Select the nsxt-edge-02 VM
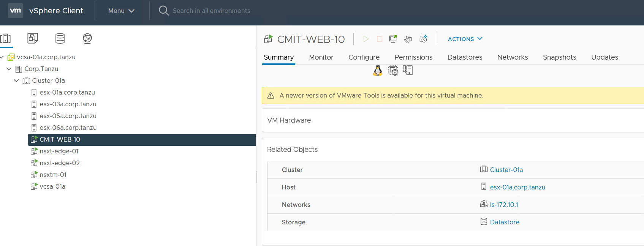The width and height of the screenshot is (644, 246). click(60, 163)
